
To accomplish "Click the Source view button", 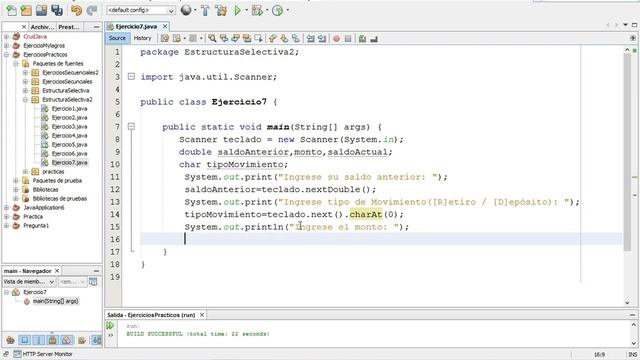I will 117,38.
